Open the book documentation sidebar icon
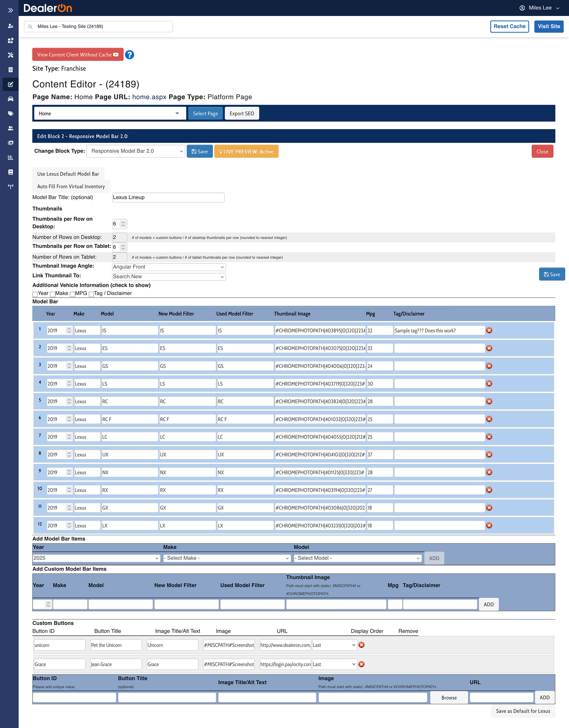Viewport: 569px width, 728px height. pyautogui.click(x=10, y=172)
